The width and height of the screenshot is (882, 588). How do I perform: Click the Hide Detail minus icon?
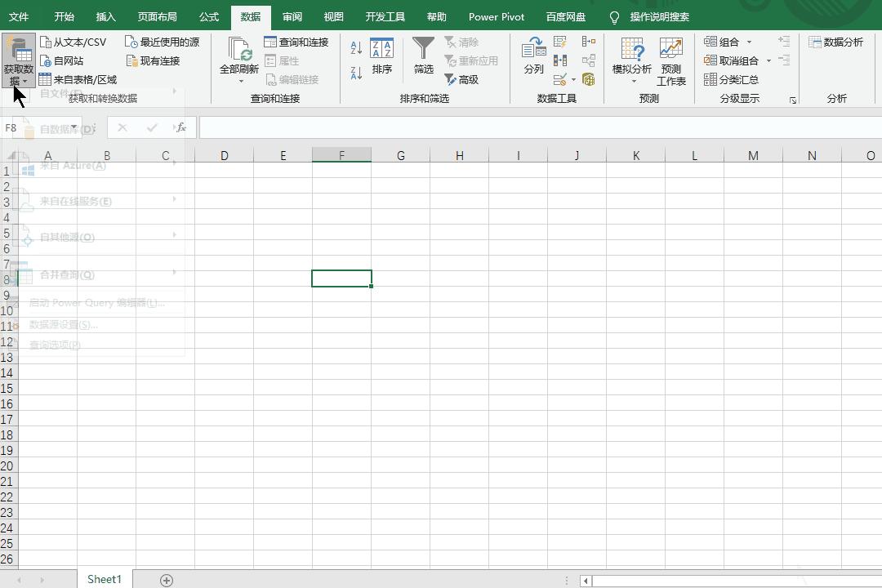(784, 60)
